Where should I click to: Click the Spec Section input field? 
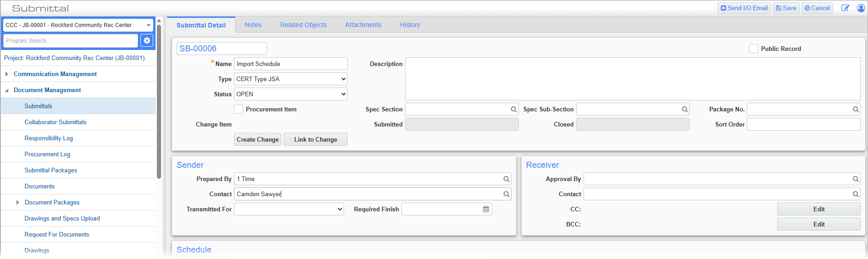(x=462, y=109)
